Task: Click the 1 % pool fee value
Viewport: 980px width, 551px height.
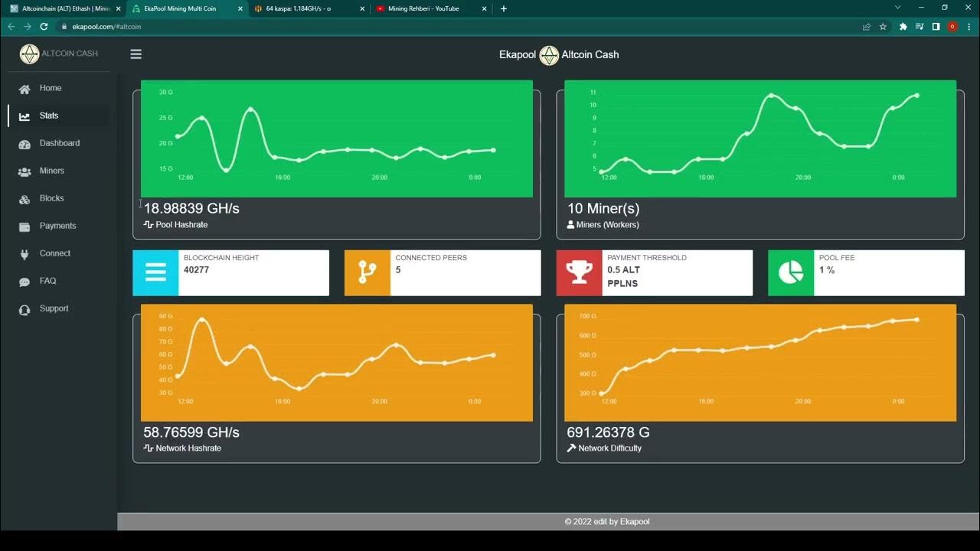Action: 827,270
